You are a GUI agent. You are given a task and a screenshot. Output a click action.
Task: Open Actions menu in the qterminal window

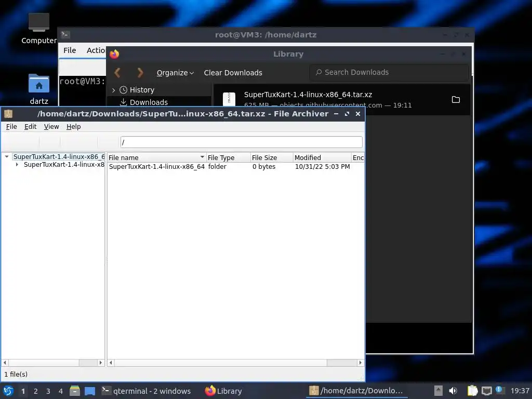[x=96, y=50]
